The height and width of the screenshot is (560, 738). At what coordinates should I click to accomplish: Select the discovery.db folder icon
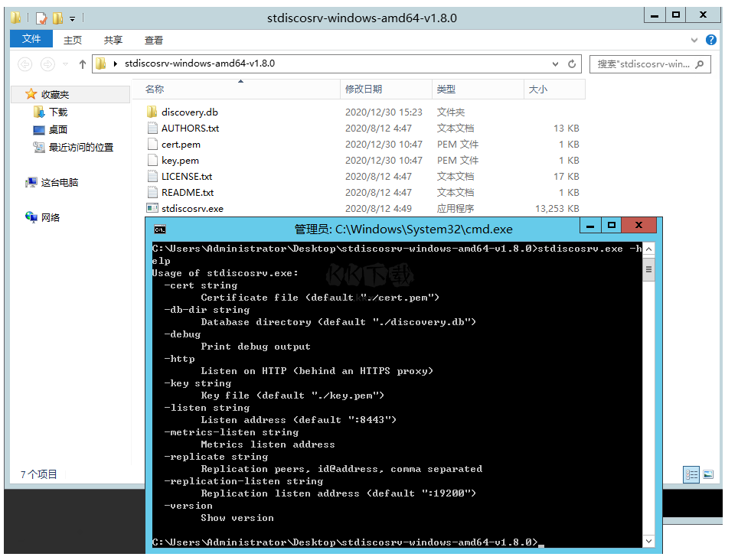point(152,112)
